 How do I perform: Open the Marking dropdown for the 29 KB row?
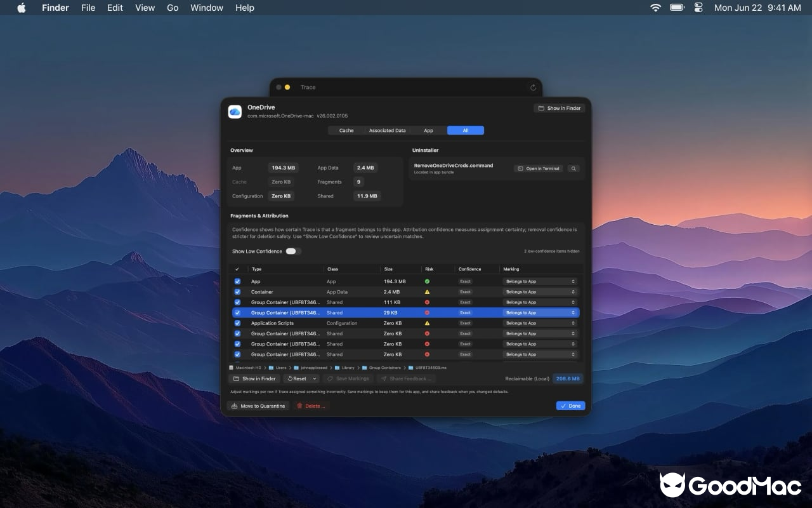(540, 312)
